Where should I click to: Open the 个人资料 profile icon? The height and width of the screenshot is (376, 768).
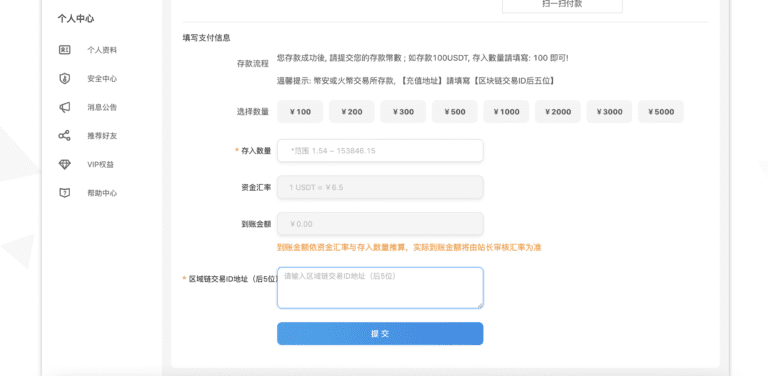pyautogui.click(x=65, y=50)
